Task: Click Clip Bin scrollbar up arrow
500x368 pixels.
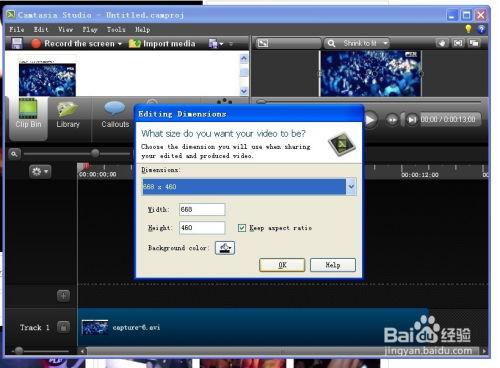Action: coord(244,59)
